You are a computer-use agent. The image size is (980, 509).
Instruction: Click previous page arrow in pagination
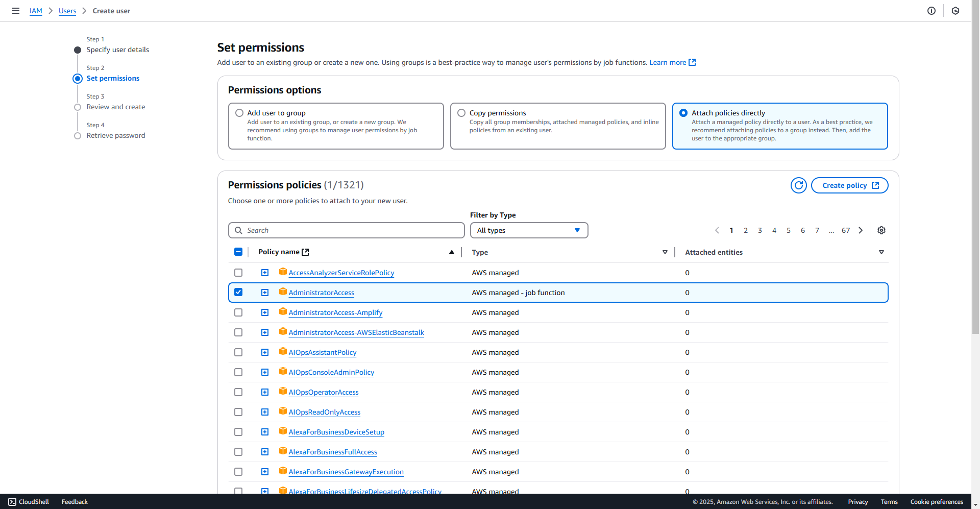tap(717, 230)
